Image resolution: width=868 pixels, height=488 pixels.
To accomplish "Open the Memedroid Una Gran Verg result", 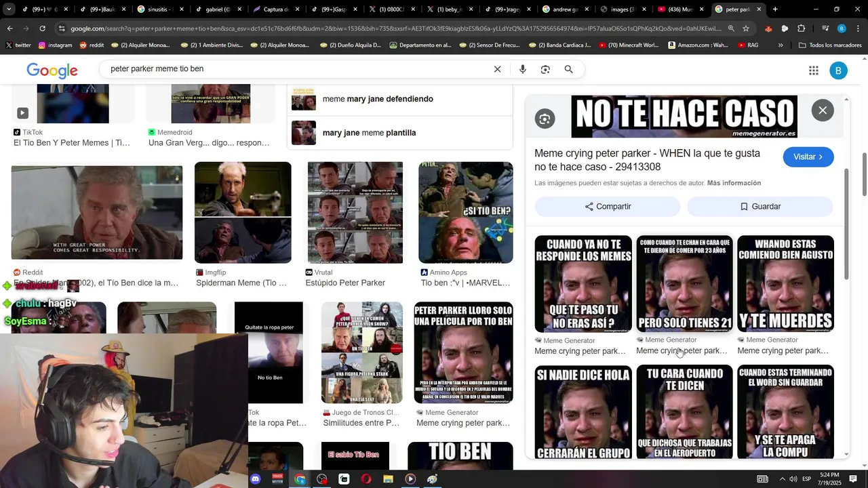I will [209, 143].
